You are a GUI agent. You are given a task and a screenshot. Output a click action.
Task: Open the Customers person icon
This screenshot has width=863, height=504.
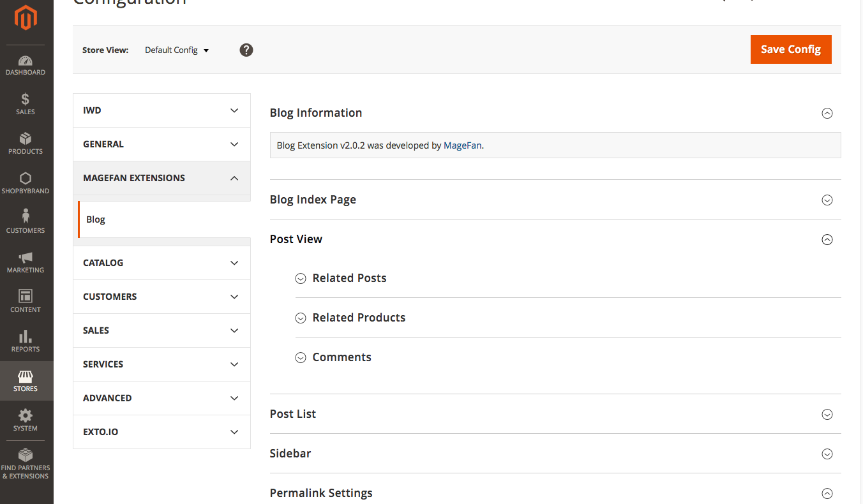coord(26,217)
